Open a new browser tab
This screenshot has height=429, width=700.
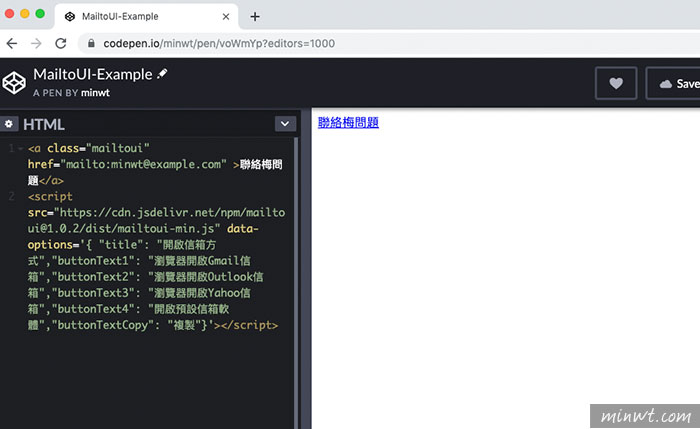coord(255,17)
